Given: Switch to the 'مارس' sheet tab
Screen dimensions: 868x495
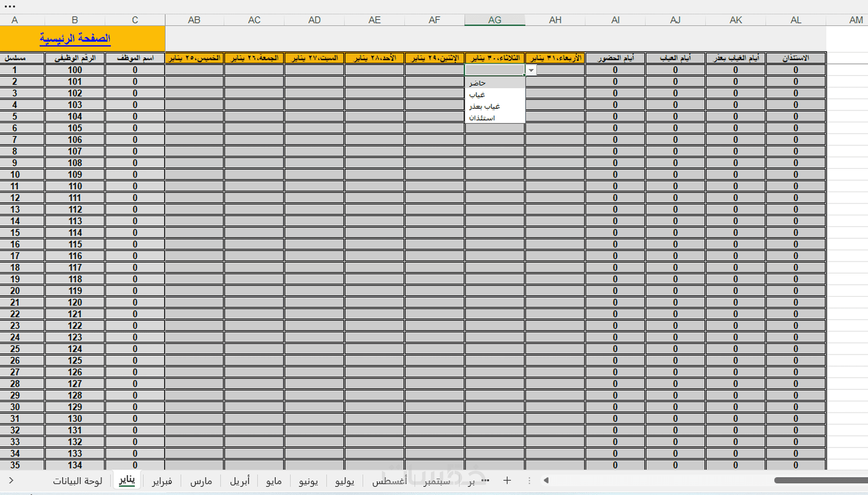Looking at the screenshot, I should pyautogui.click(x=201, y=481).
